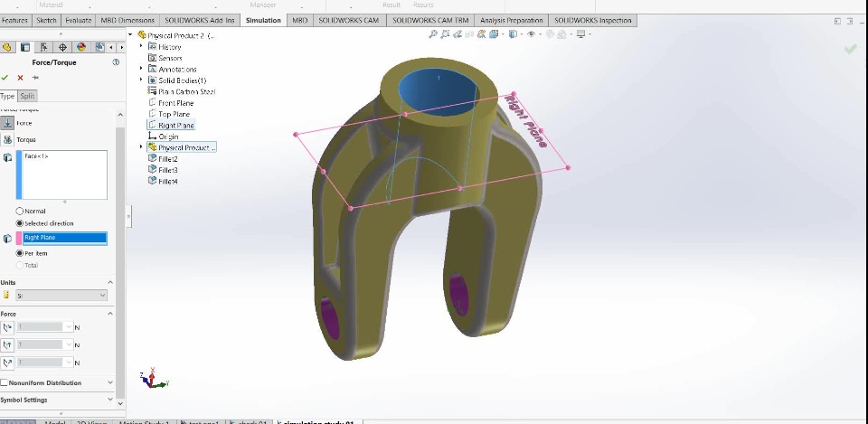Select Front Plane in the feature tree
Screen dimensions: 868x424
(171, 103)
